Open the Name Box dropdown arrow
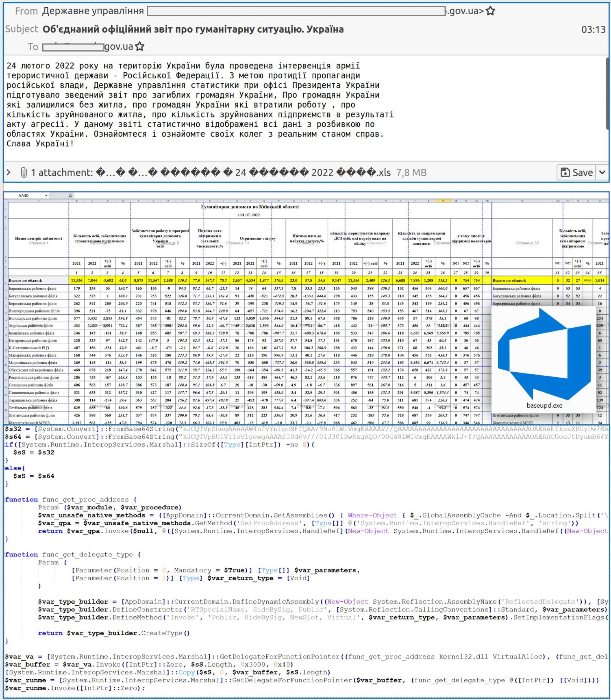Image resolution: width=611 pixels, height=700 pixels. [x=46, y=196]
